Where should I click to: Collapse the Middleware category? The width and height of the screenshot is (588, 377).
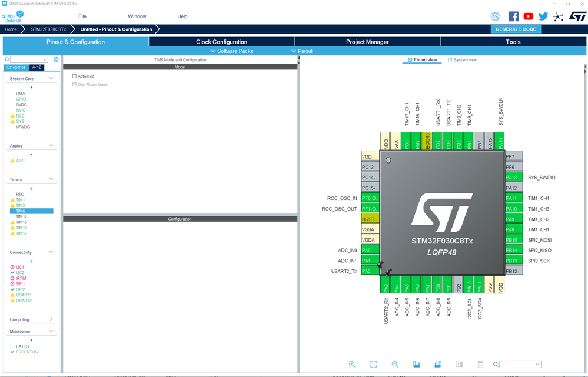pos(51,331)
